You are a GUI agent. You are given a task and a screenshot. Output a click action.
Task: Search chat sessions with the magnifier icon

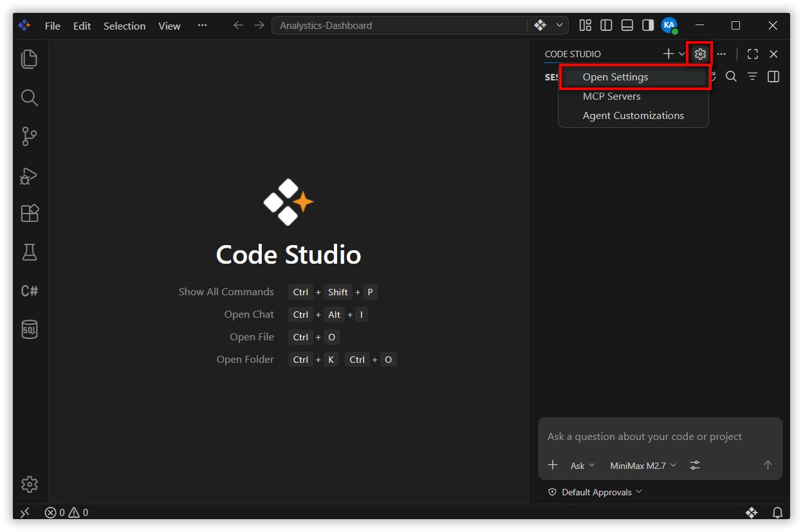pyautogui.click(x=731, y=77)
